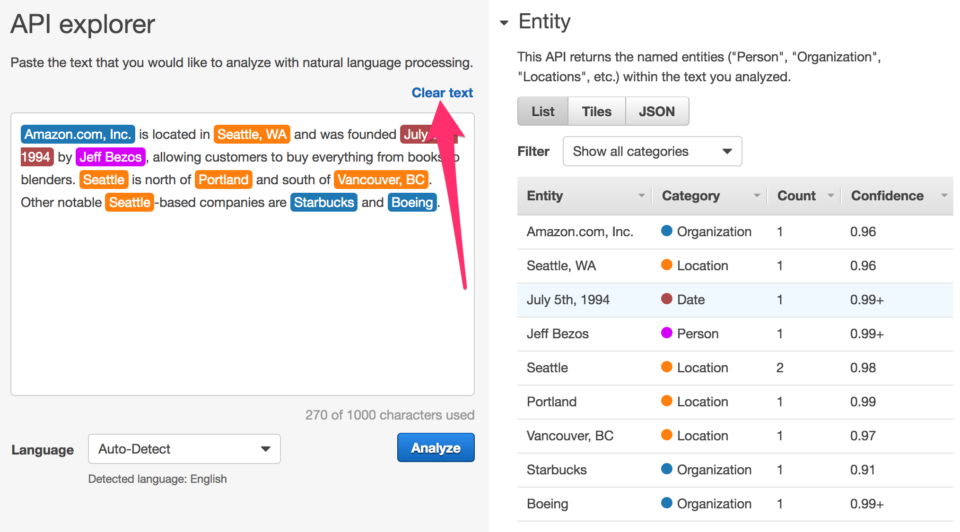Sort by Confidence column arrow

(944, 196)
